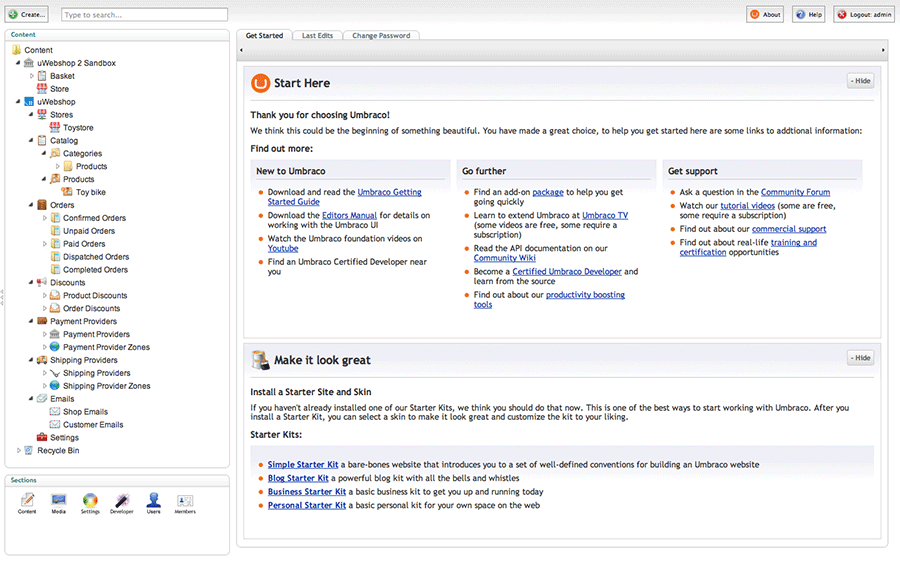Image resolution: width=900 pixels, height=565 pixels.
Task: Click the Settings toolbox icon in tree
Action: click(42, 437)
